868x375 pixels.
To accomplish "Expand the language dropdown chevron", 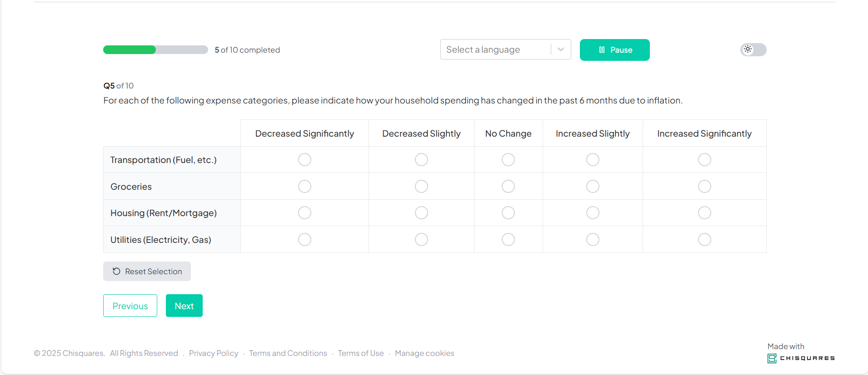I will (x=561, y=49).
